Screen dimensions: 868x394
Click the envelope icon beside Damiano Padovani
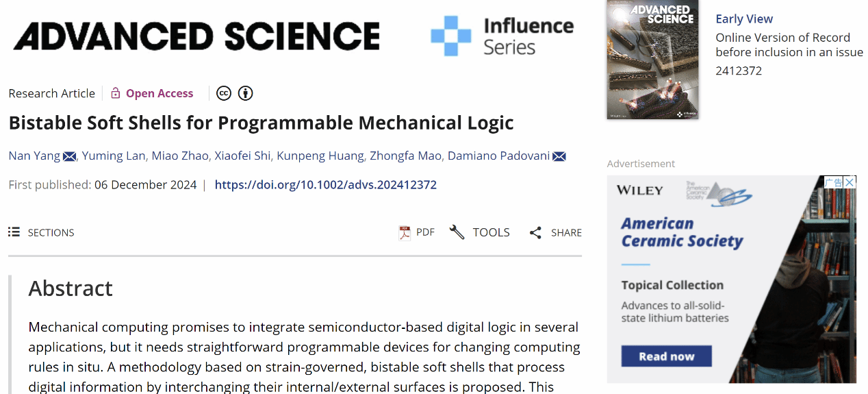pos(559,156)
